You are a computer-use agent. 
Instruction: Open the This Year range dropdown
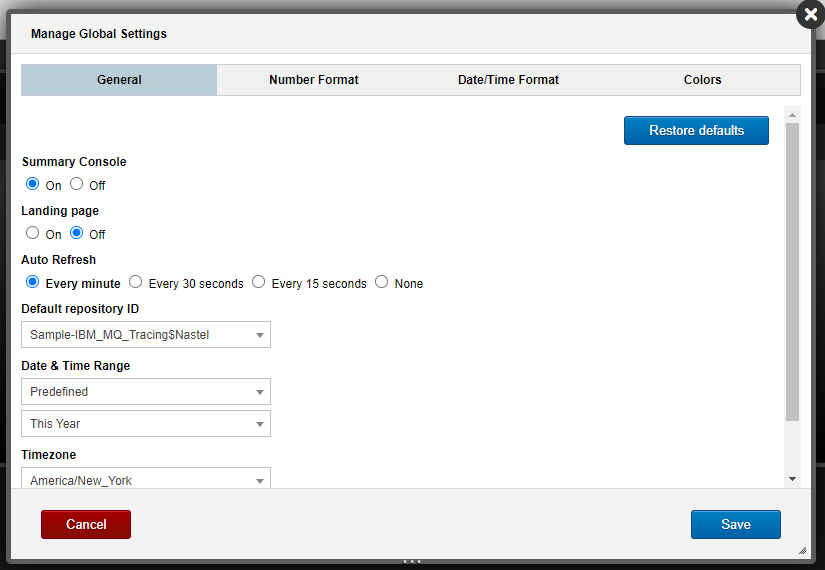pyautogui.click(x=146, y=424)
